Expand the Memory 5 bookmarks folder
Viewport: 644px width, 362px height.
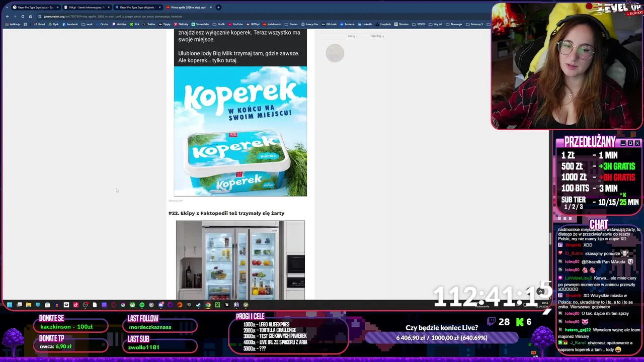[x=474, y=24]
